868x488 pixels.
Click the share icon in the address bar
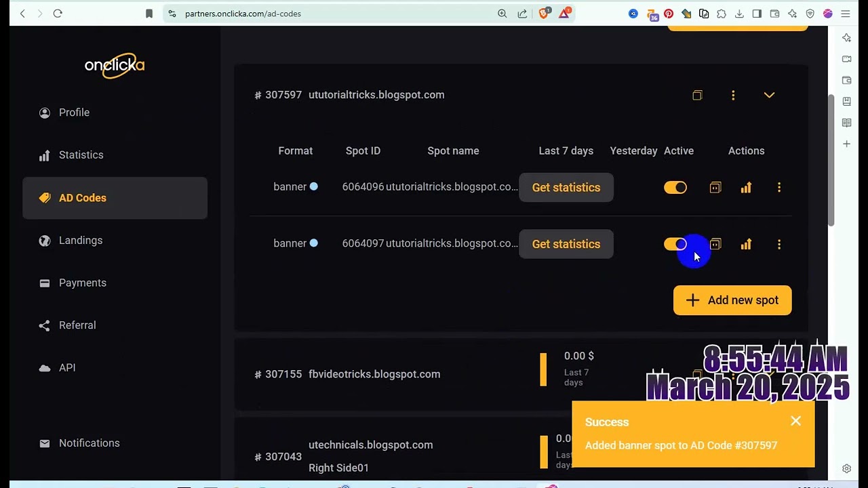[x=522, y=14]
